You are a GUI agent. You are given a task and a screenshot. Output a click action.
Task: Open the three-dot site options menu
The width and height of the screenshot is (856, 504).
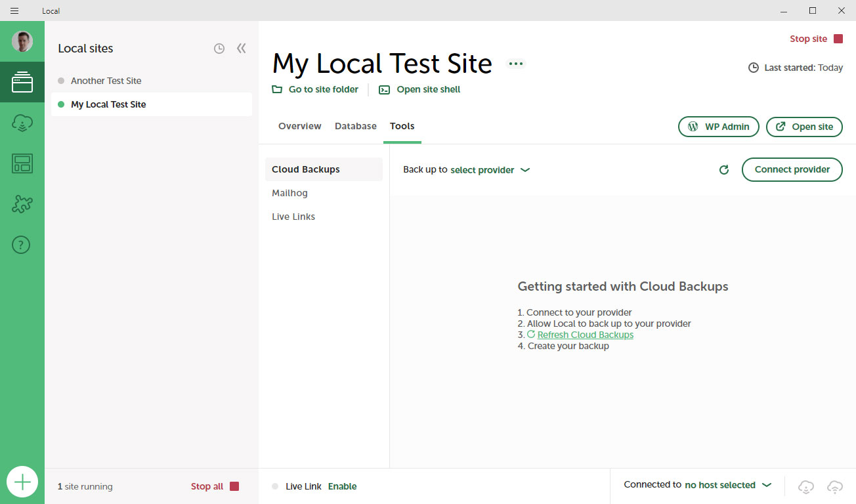pyautogui.click(x=516, y=64)
